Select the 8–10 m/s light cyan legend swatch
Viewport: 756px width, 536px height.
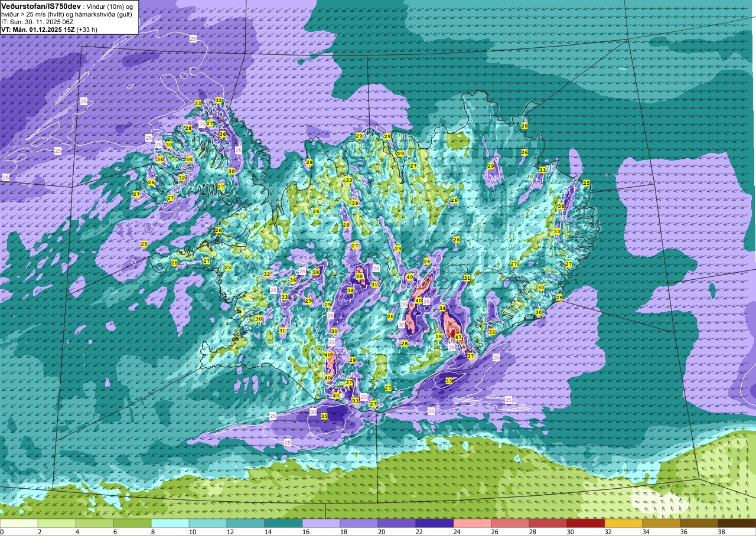(x=170, y=524)
